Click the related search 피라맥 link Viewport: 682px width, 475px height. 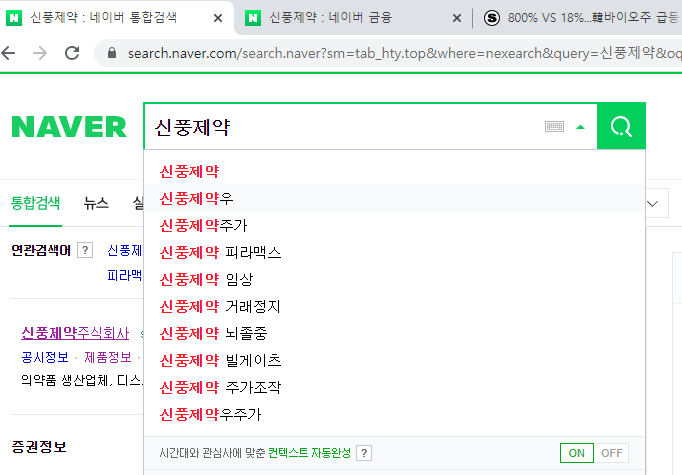pos(125,275)
